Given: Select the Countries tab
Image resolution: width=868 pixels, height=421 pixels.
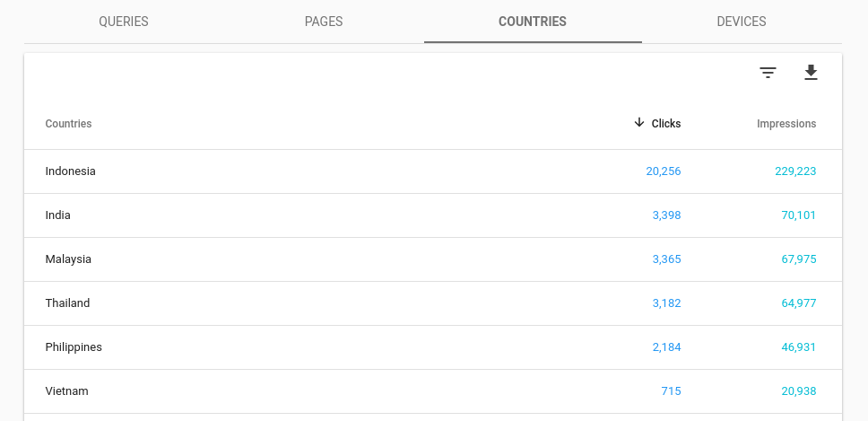Looking at the screenshot, I should (x=533, y=22).
